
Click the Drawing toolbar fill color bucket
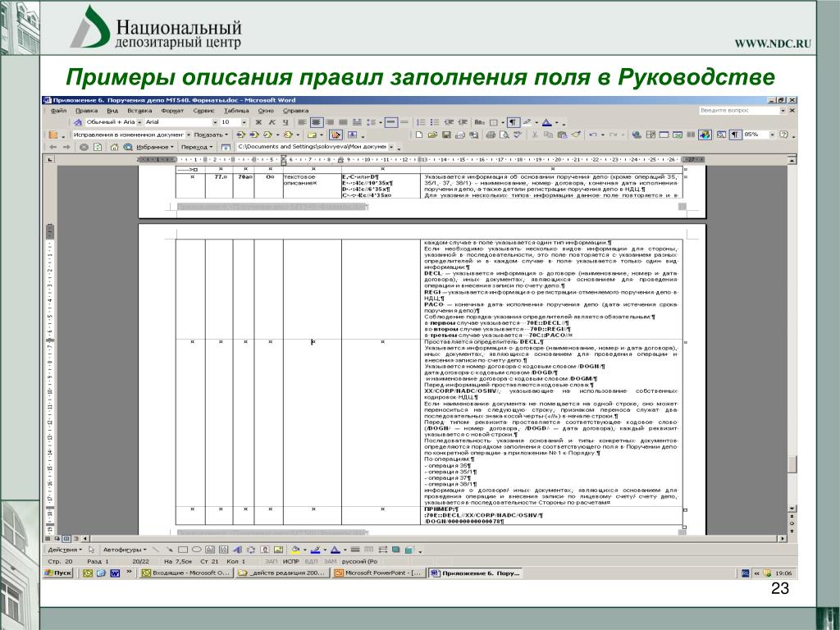295,550
